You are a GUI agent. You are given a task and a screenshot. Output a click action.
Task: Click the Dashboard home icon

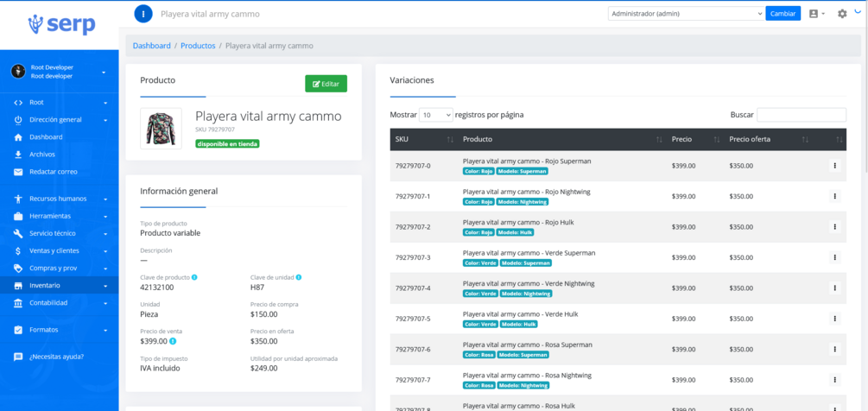tap(18, 137)
